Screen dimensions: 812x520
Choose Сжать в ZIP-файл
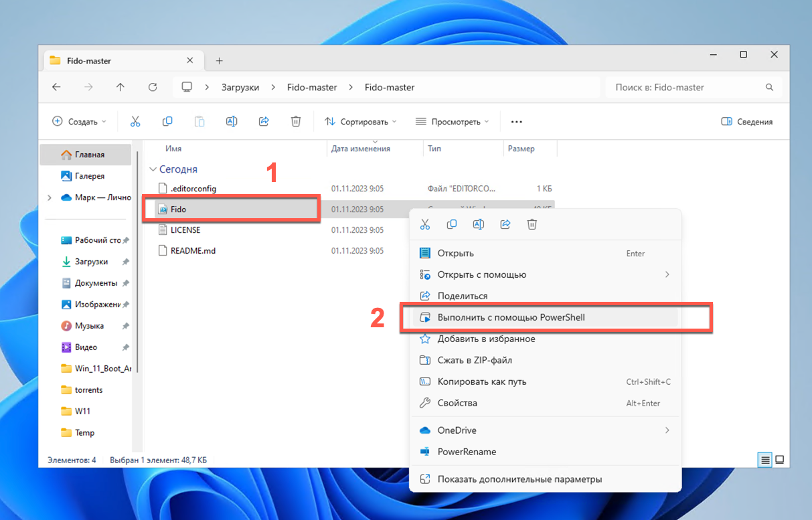coord(545,360)
